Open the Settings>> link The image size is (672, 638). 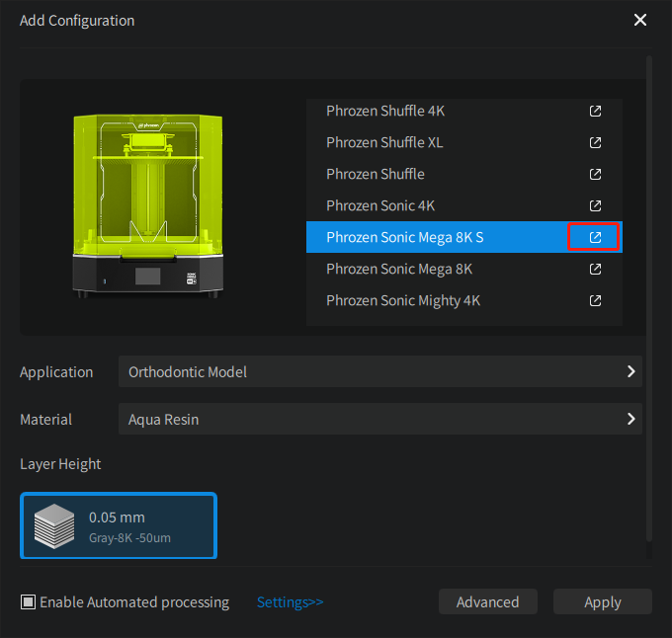(290, 602)
